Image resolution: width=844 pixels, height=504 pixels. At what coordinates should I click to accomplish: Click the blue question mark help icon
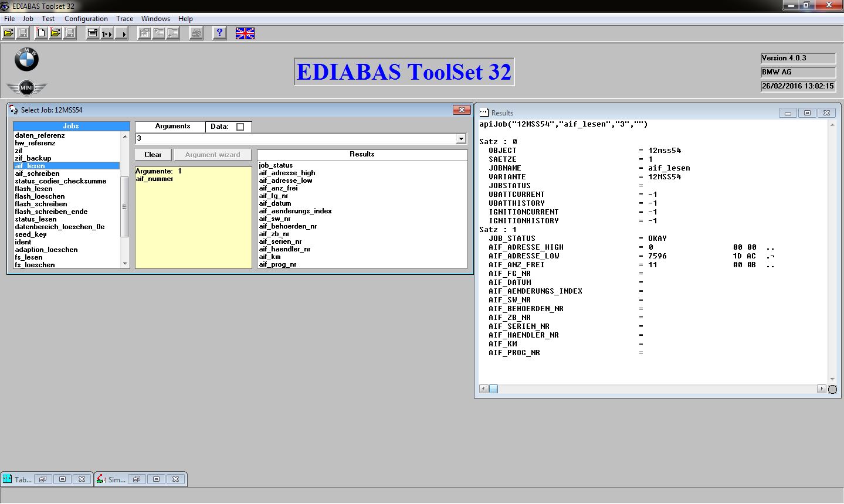point(219,33)
